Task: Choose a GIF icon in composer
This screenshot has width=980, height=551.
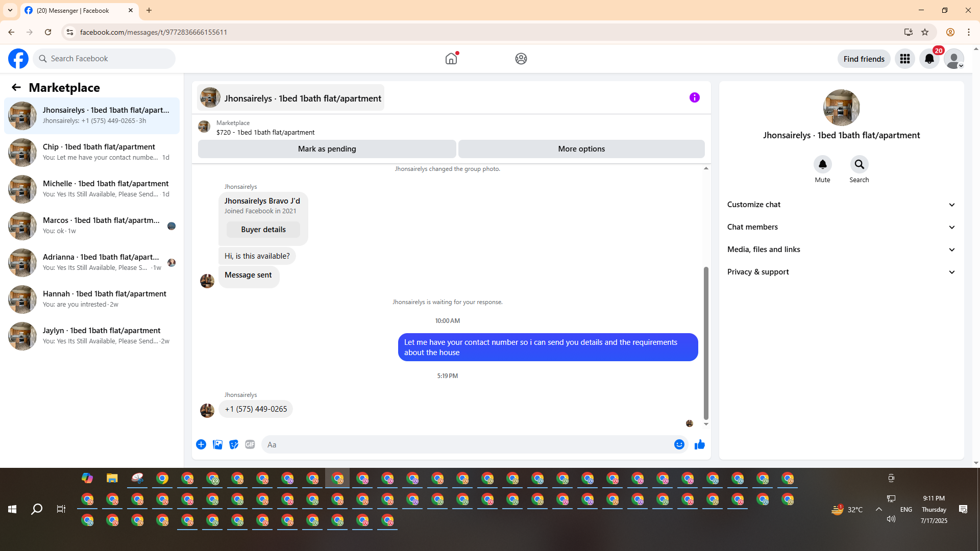Action: click(x=250, y=444)
